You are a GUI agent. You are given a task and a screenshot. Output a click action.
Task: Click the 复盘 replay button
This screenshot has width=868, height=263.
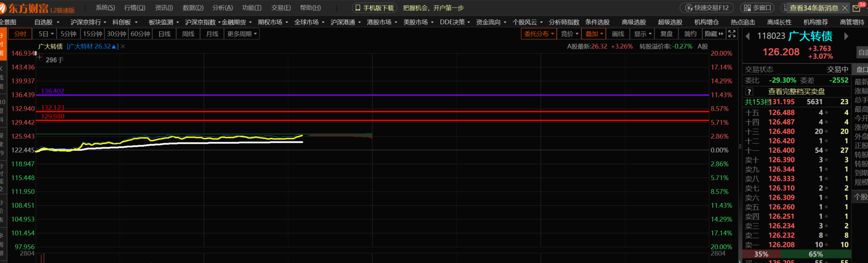666,34
